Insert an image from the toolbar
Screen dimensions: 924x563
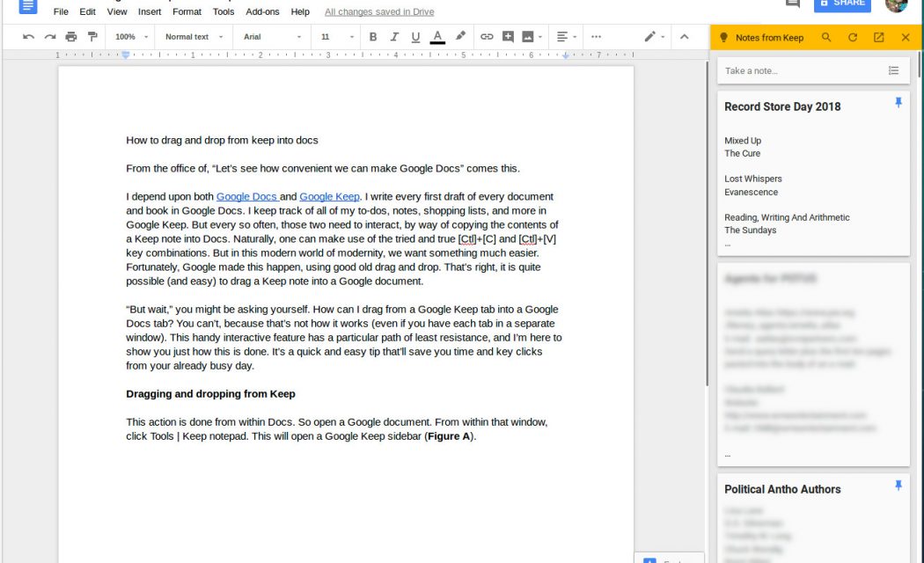[528, 37]
